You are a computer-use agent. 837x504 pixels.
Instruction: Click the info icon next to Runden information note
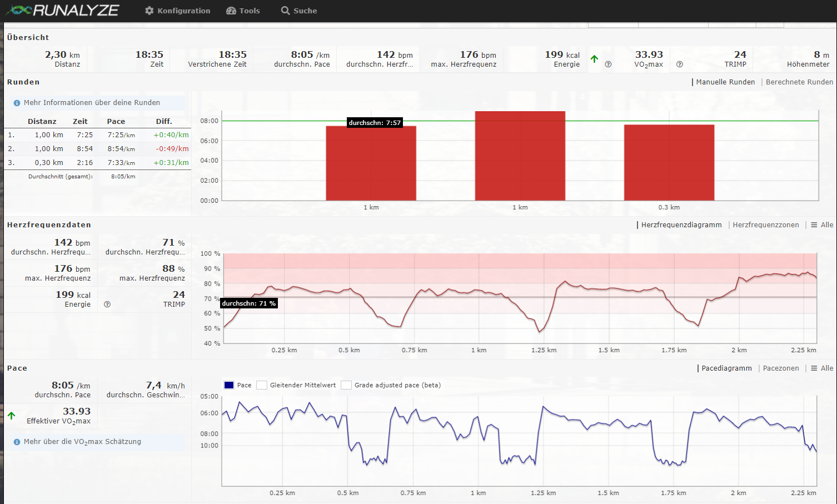pyautogui.click(x=17, y=103)
